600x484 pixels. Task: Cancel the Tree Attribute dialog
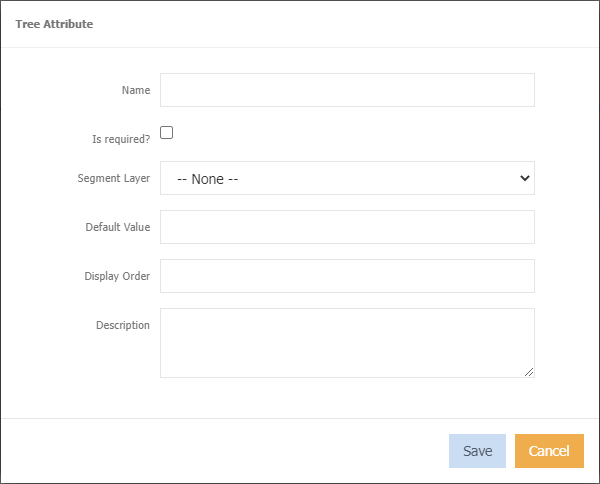pos(549,451)
